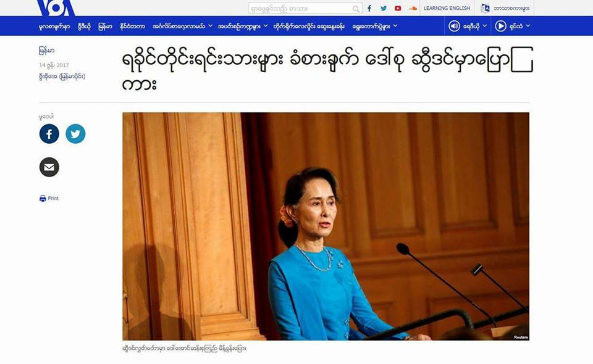Click the search magnifier icon
Viewport: 593px width, 364px height.
pos(356,9)
